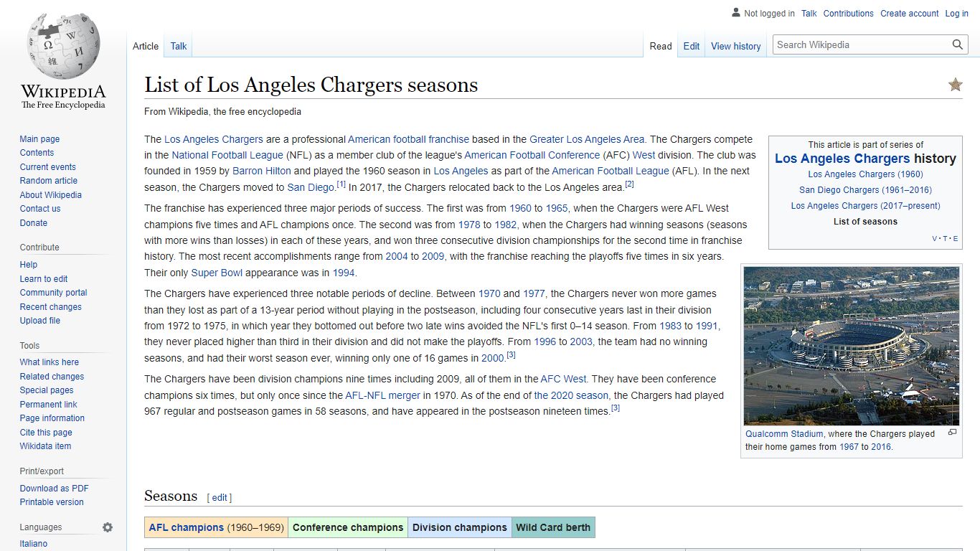
Task: Select the Read tab
Action: tap(661, 46)
